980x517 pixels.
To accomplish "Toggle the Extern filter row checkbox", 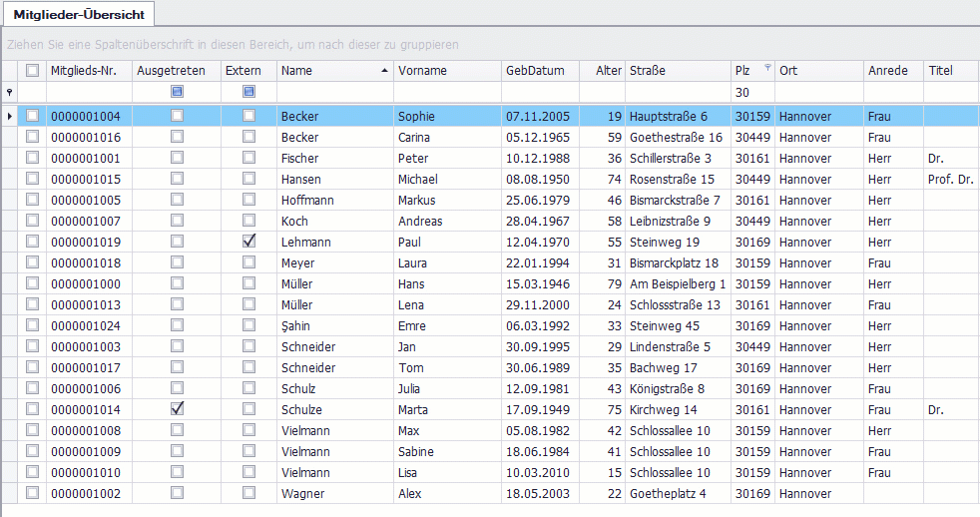I will (x=248, y=92).
